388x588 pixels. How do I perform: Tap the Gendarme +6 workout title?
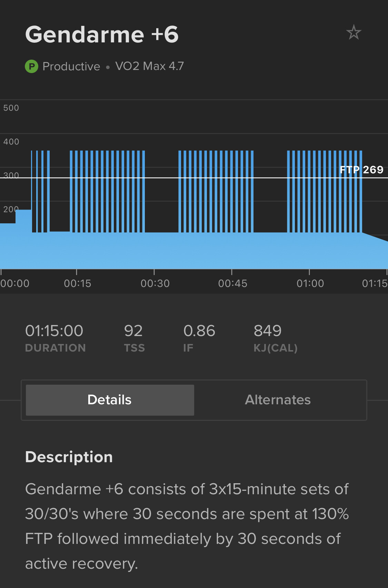pyautogui.click(x=102, y=34)
